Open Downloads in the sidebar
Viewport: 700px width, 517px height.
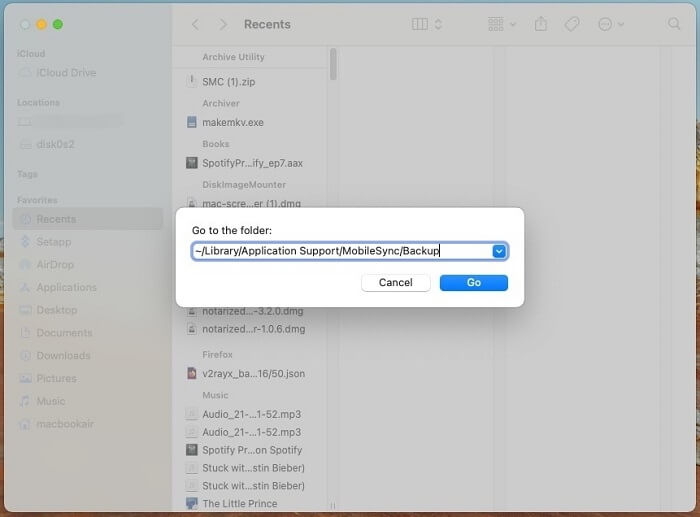(x=63, y=355)
